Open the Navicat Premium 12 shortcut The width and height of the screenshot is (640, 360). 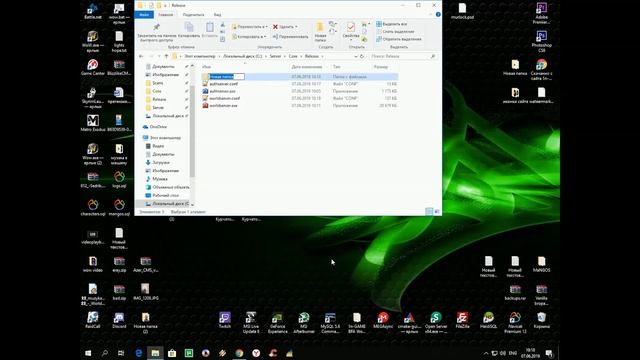[x=515, y=322]
